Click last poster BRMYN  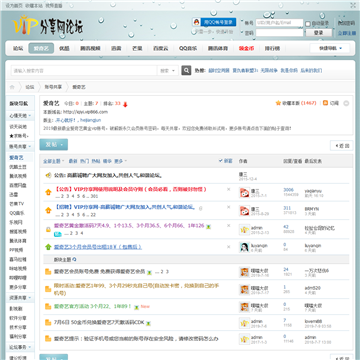coord(312,209)
